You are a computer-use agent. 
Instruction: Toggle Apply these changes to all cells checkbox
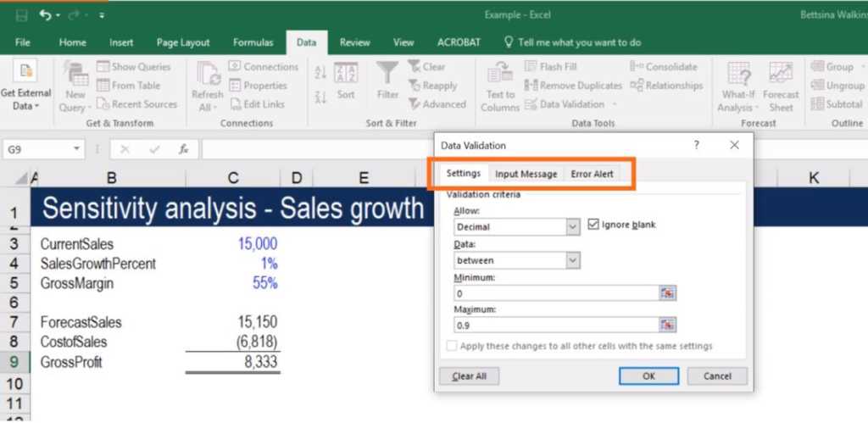[x=452, y=346]
